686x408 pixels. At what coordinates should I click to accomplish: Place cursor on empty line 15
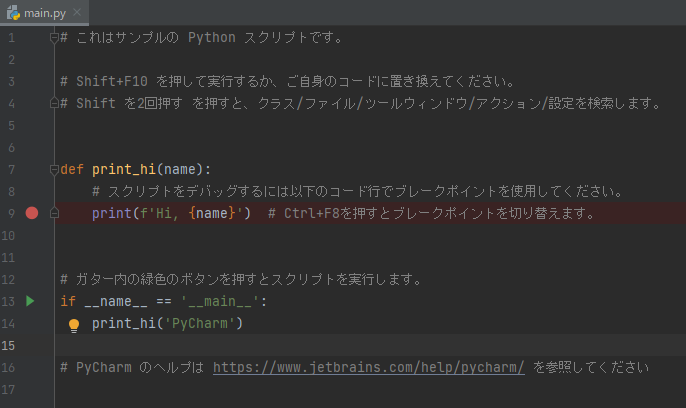pos(370,345)
